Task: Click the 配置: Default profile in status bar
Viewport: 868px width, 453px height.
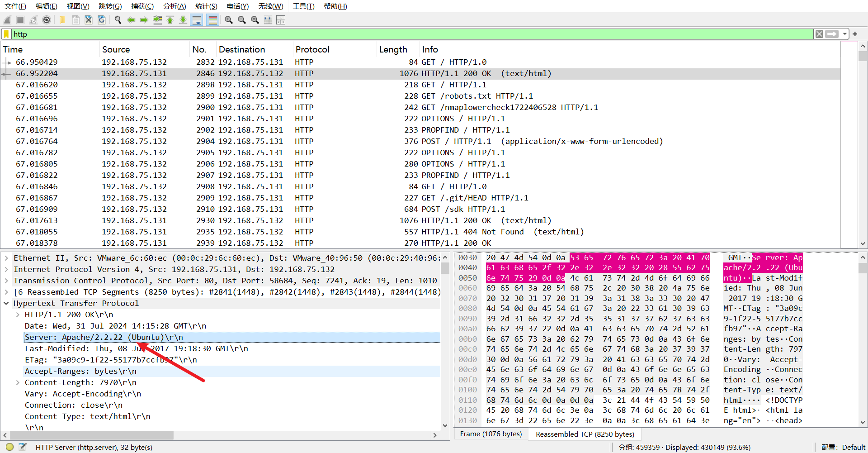Action: [843, 447]
